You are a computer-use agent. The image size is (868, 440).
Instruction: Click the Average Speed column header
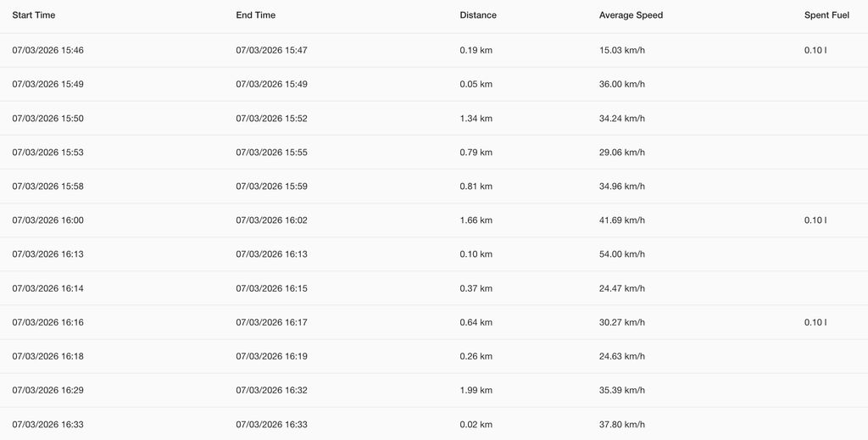[631, 15]
